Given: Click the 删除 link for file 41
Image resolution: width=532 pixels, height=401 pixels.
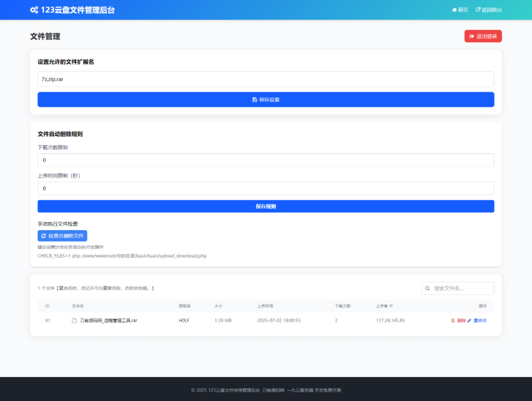Looking at the screenshot, I should pos(458,321).
